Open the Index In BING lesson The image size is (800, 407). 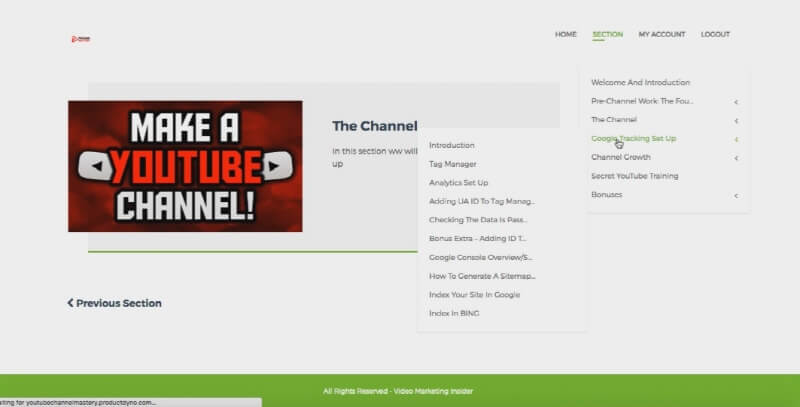coord(454,313)
